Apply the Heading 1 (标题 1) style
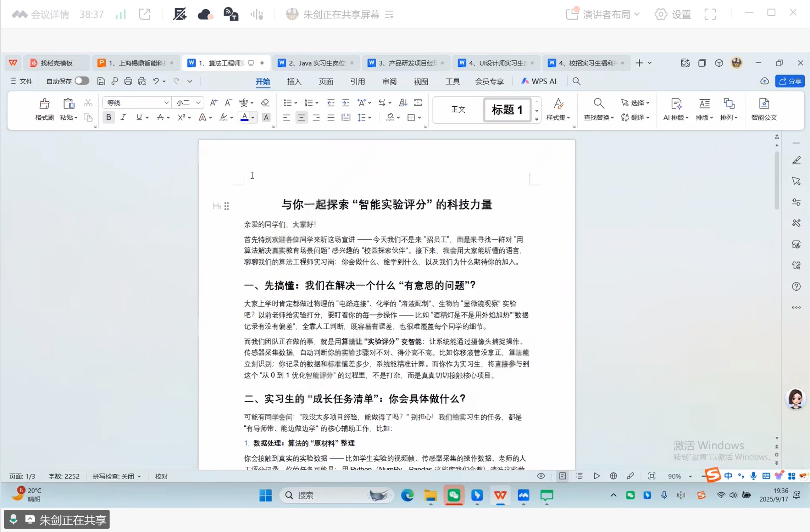This screenshot has height=532, width=810. coord(507,110)
